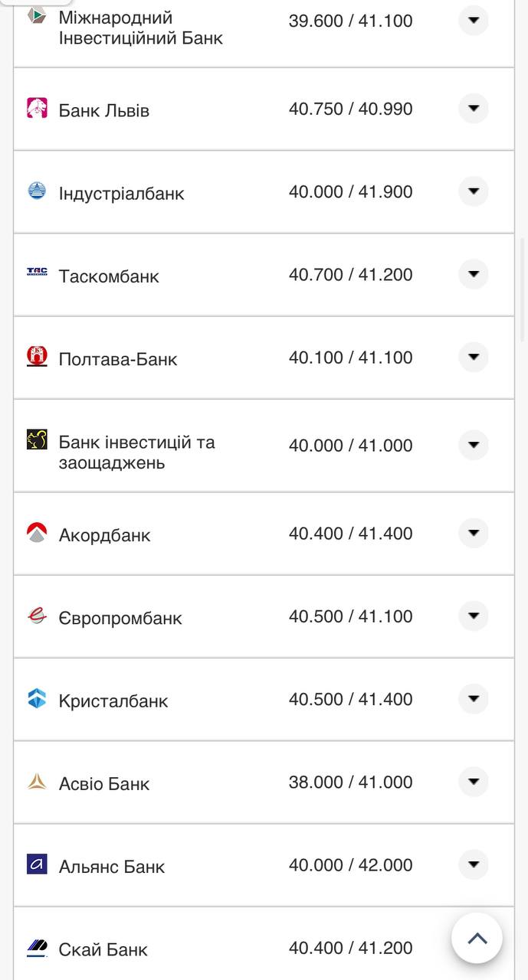This screenshot has height=980, width=528.
Task: Click the Кристалбанк rate 40.500 / 41.400
Action: point(350,699)
